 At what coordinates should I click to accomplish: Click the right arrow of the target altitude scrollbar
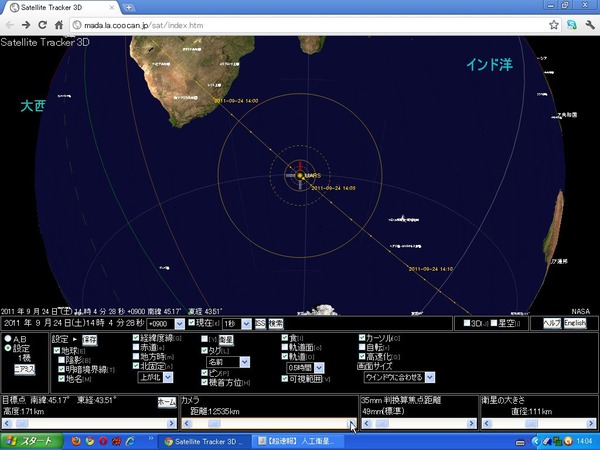point(171,423)
